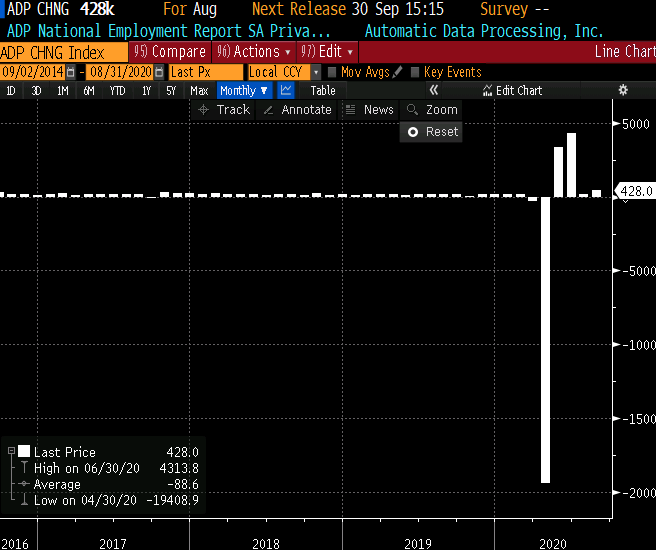Collapse panel with double-left chevron icon
Image resolution: width=656 pixels, height=550 pixels.
434,90
